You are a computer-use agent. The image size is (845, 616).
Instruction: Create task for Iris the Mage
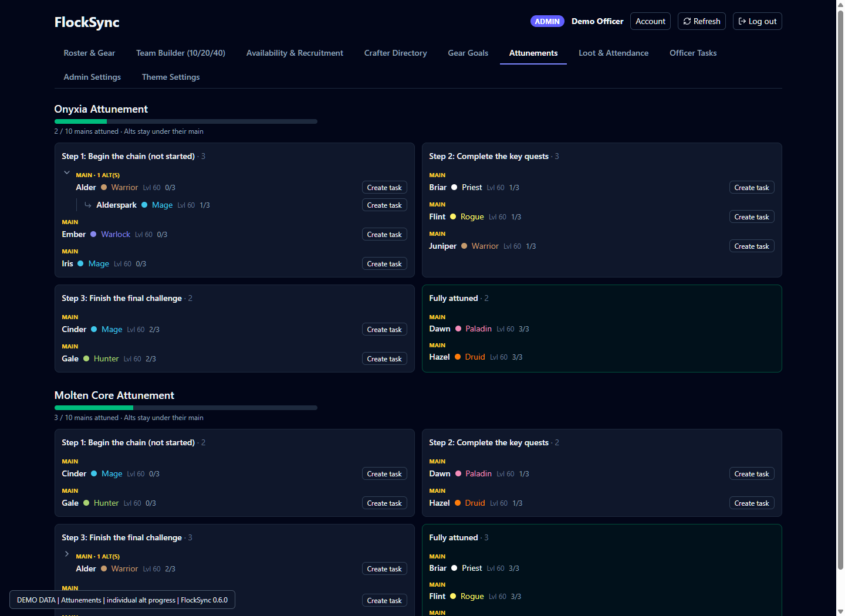[x=384, y=264]
